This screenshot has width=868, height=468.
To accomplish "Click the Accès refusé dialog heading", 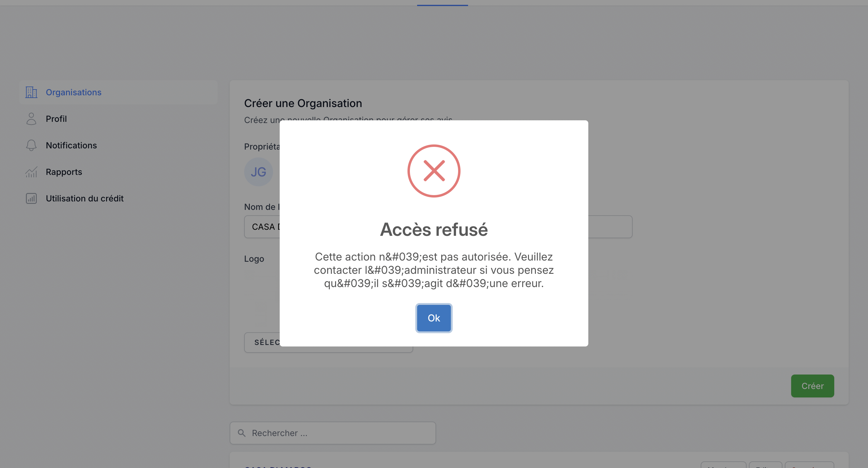I will [x=434, y=229].
